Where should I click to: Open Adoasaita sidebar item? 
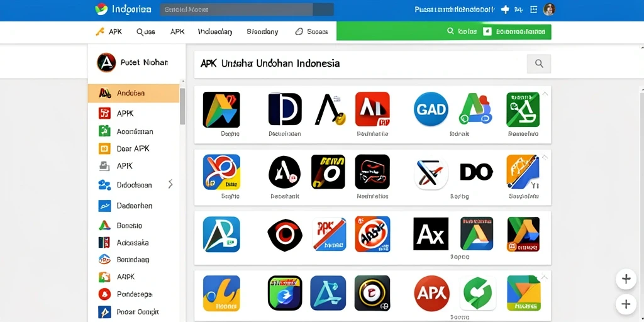coord(133,243)
